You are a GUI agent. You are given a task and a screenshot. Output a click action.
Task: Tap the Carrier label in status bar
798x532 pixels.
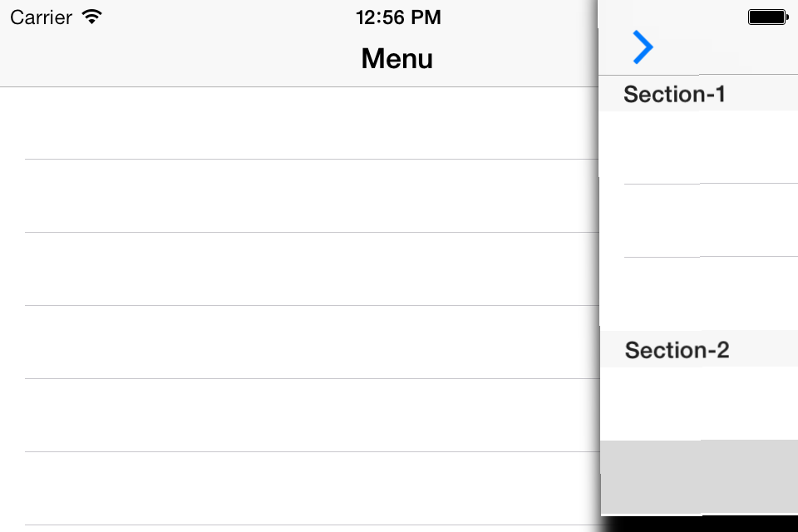coord(42,17)
